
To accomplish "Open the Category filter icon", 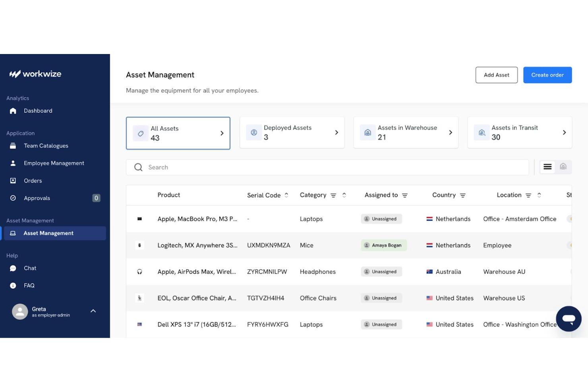I will pyautogui.click(x=333, y=195).
